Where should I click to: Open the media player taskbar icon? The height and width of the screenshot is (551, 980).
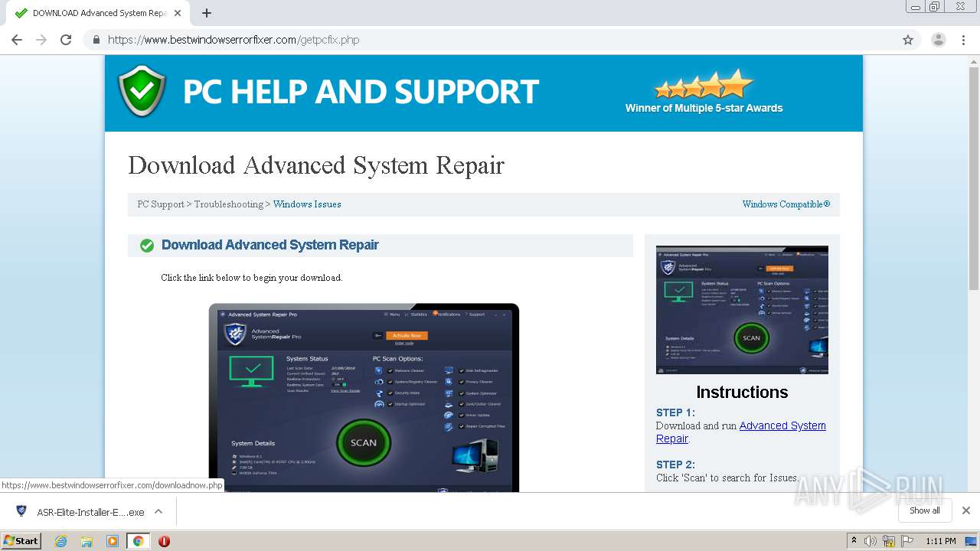[x=113, y=541]
